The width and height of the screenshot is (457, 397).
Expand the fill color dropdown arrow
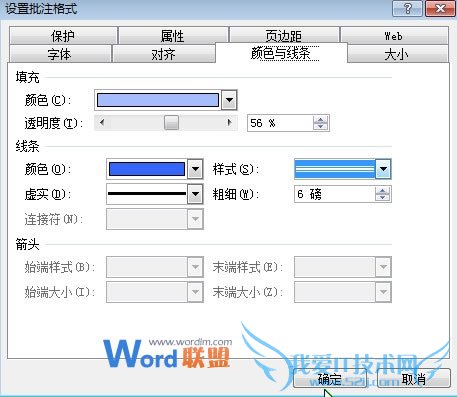pyautogui.click(x=229, y=100)
